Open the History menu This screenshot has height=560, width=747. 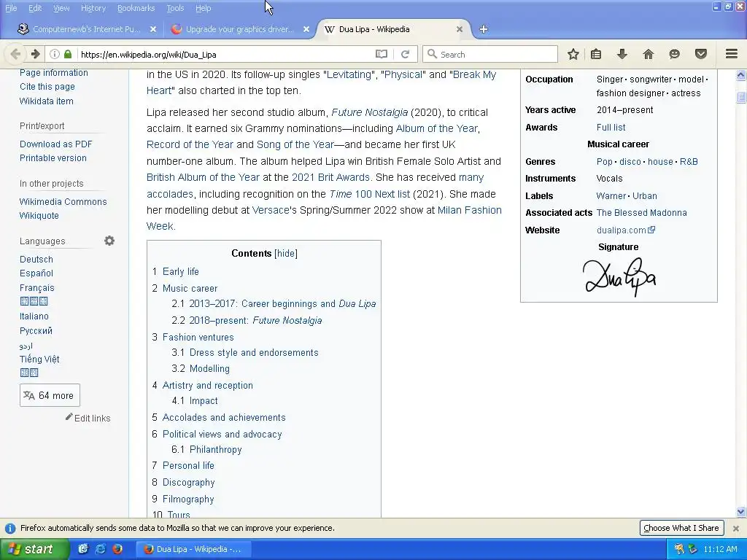coord(93,8)
